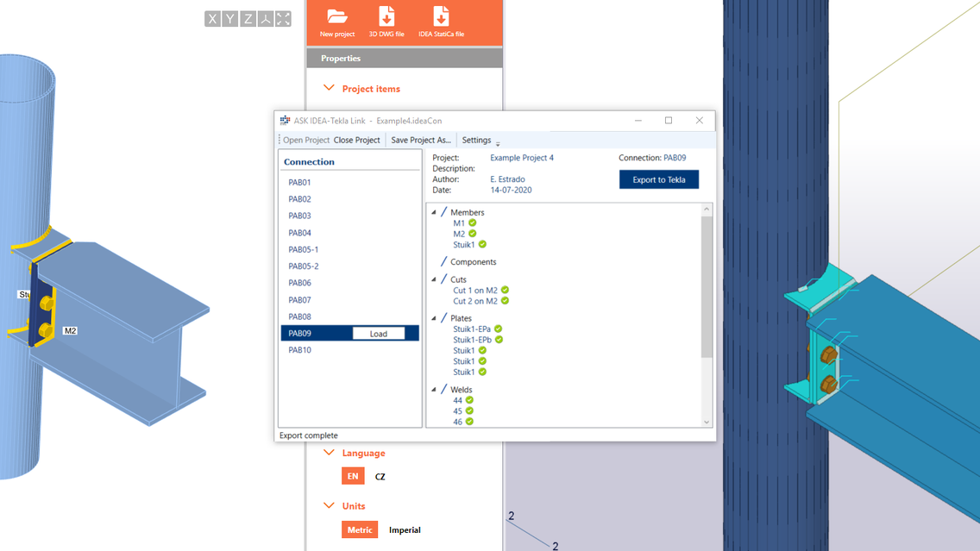Screen dimensions: 980x551
Task: Click the E. Estrado author name
Action: pos(507,179)
